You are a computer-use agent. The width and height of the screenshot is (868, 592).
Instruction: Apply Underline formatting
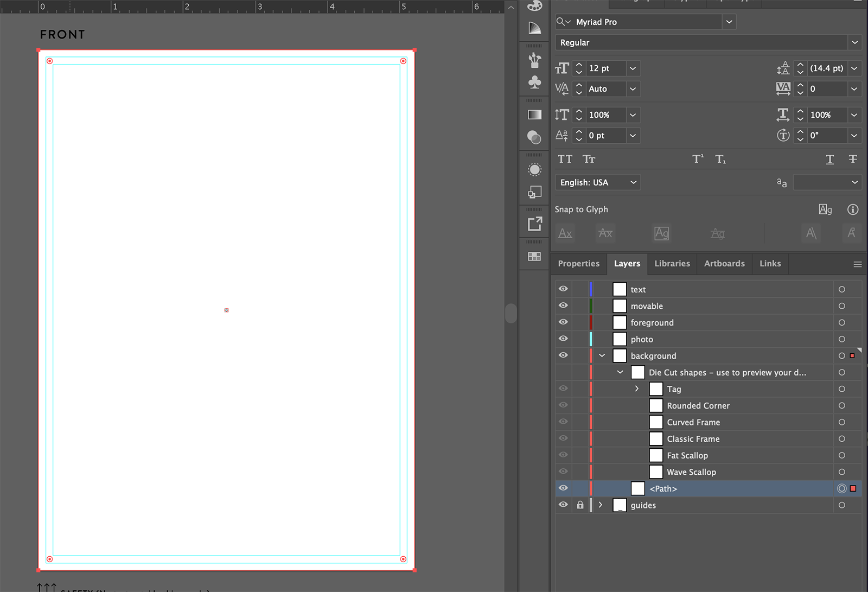[x=830, y=159]
